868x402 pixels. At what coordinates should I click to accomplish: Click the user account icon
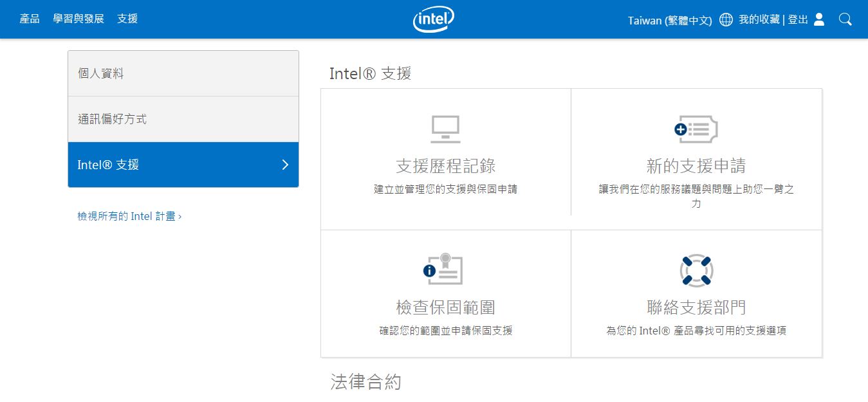point(817,19)
